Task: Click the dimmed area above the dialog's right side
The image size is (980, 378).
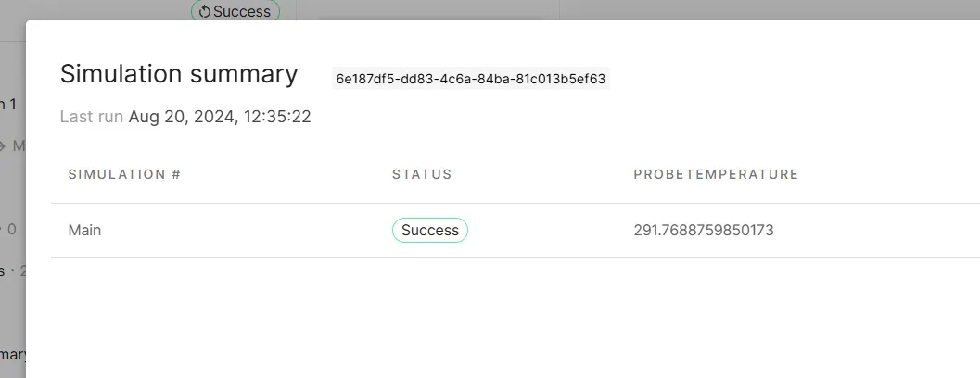Action: (x=769, y=9)
